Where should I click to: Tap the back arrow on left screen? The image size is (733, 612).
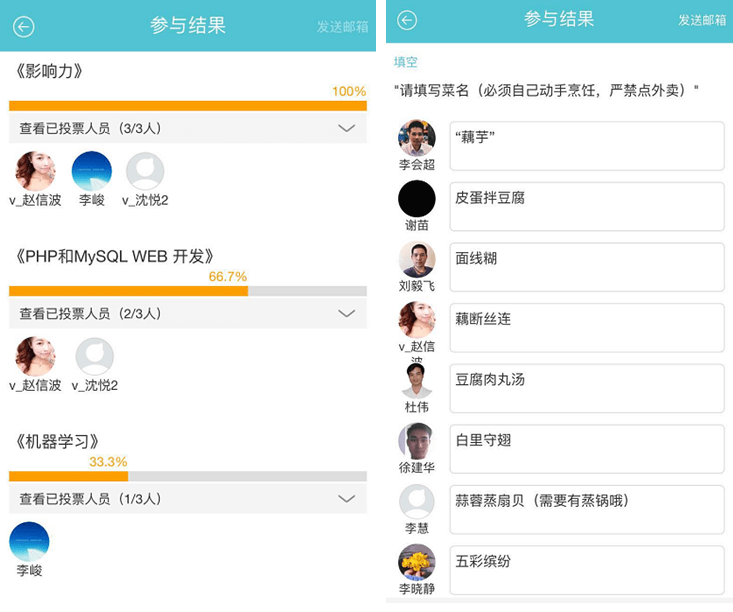pos(23,27)
